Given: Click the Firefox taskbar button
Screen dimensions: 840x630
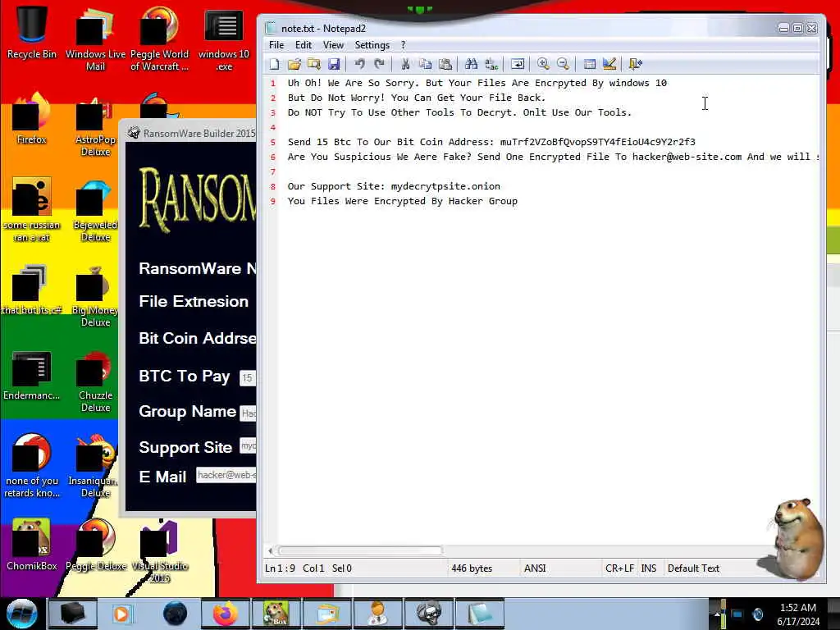Looking at the screenshot, I should 225,614.
